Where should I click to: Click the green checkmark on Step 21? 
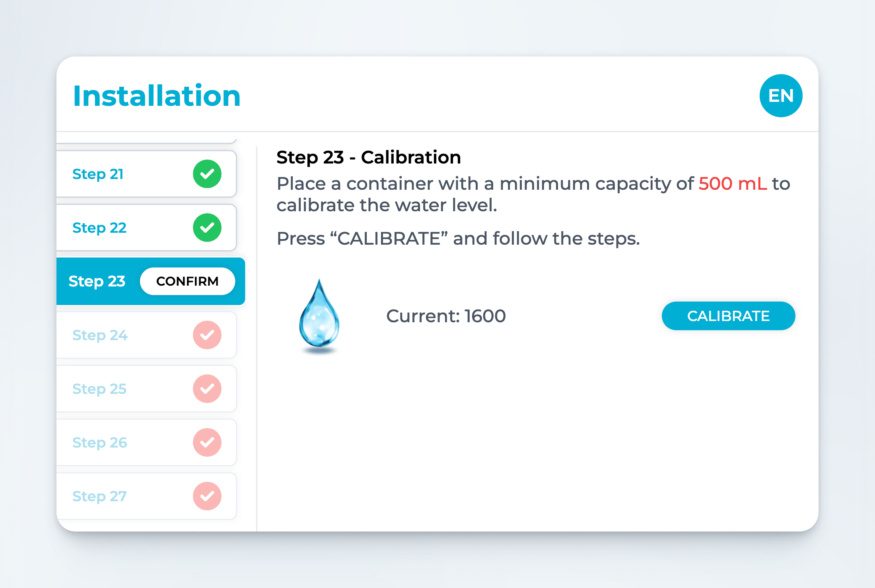pos(207,174)
